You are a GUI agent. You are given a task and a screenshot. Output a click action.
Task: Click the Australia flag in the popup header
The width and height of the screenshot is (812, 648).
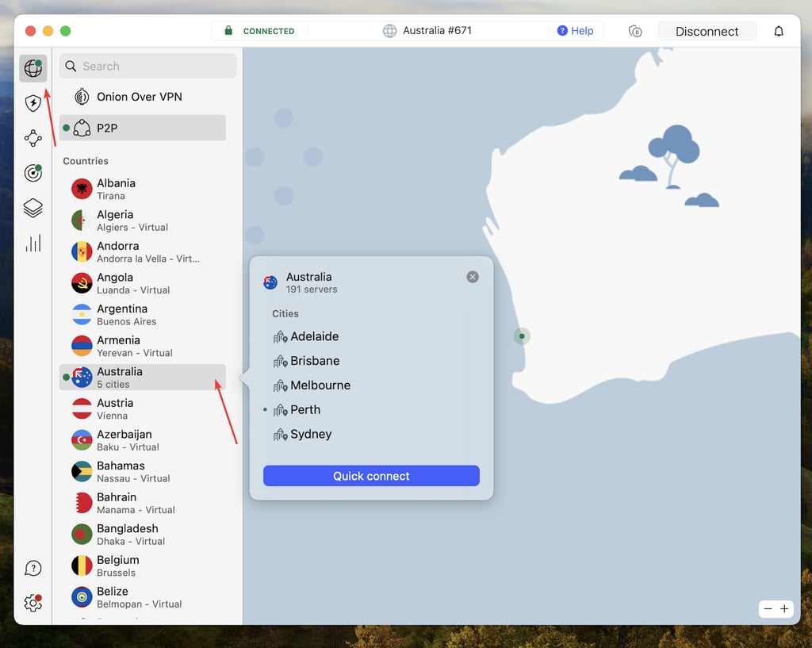click(x=270, y=282)
